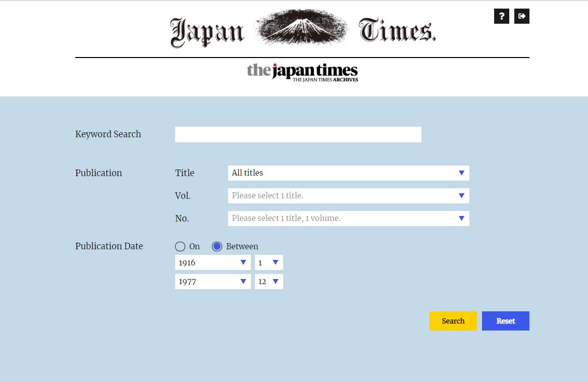This screenshot has width=588, height=382.
Task: Open the Vol. dropdown
Action: [x=348, y=196]
